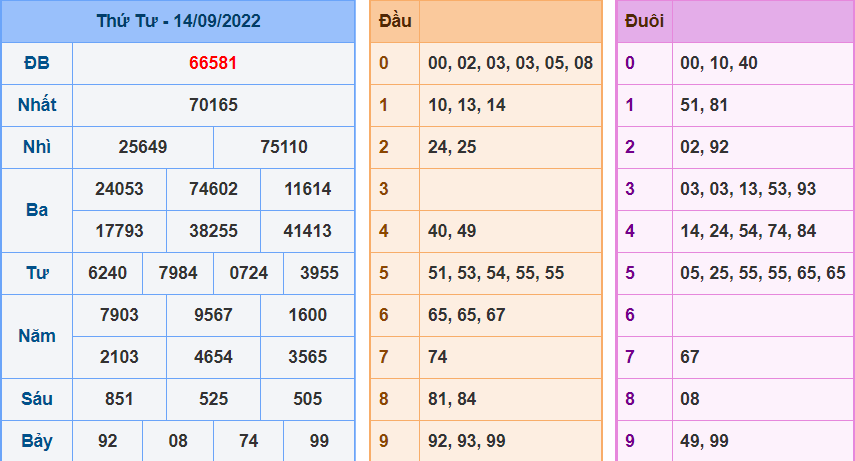
Task: Click the special prize number 66581
Action: [x=213, y=63]
